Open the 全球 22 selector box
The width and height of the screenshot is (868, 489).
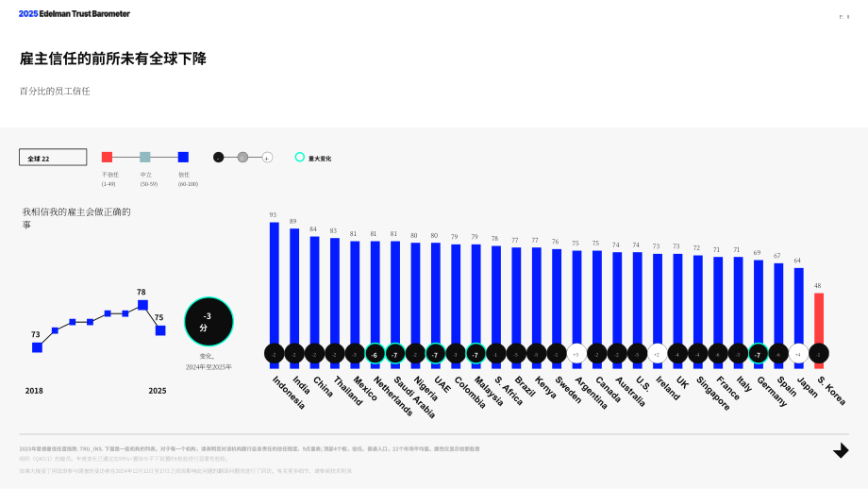[x=53, y=158]
